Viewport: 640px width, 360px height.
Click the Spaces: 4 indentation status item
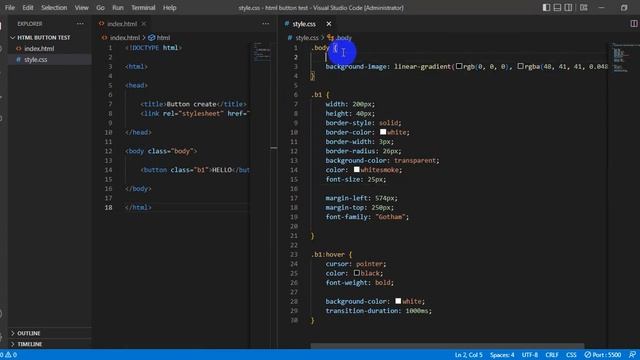[502, 355]
